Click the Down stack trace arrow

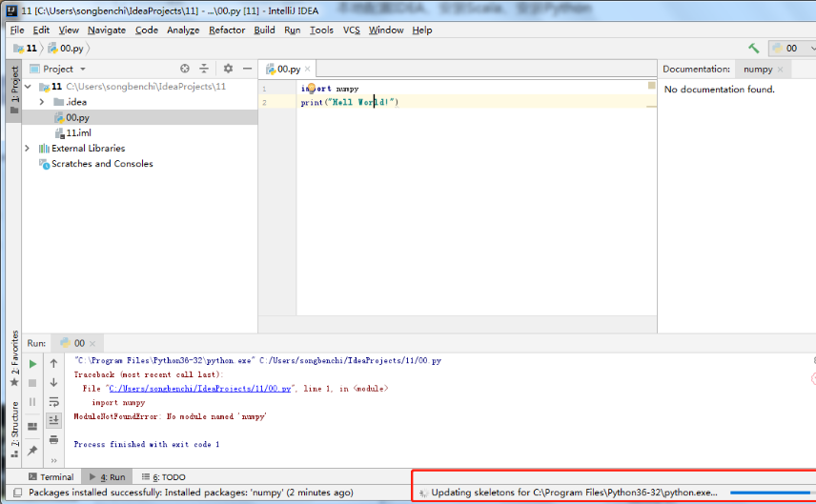(53, 383)
